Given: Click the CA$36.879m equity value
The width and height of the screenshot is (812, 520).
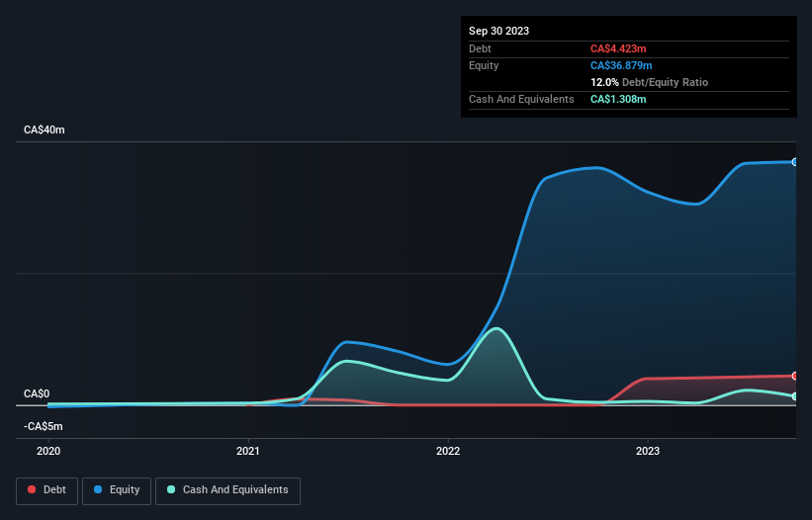Looking at the screenshot, I should 621,65.
